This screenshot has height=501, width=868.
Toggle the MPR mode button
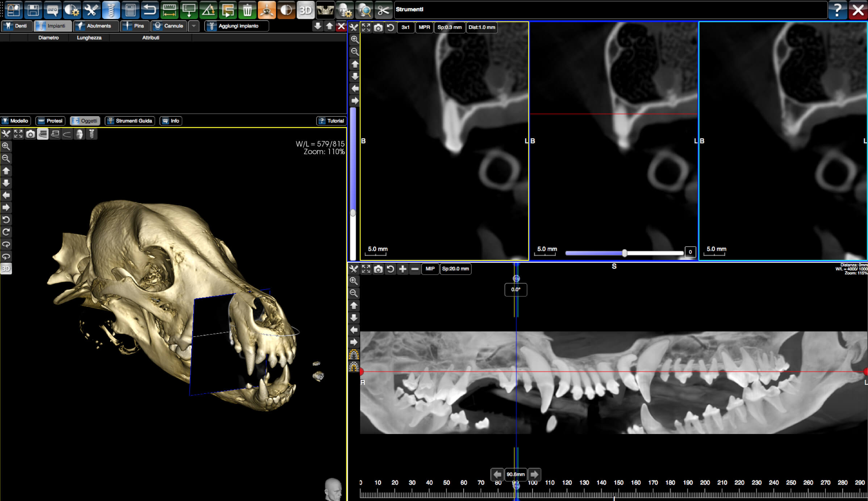coord(424,28)
